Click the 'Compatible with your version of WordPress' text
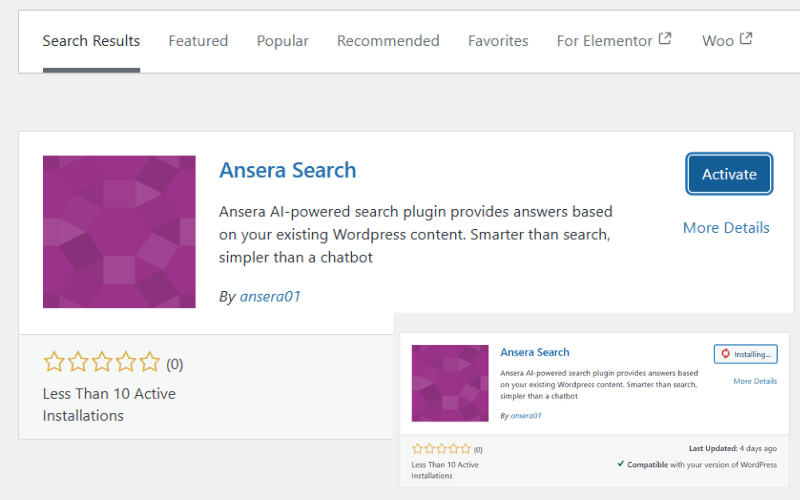This screenshot has height=500, width=800. click(x=702, y=464)
